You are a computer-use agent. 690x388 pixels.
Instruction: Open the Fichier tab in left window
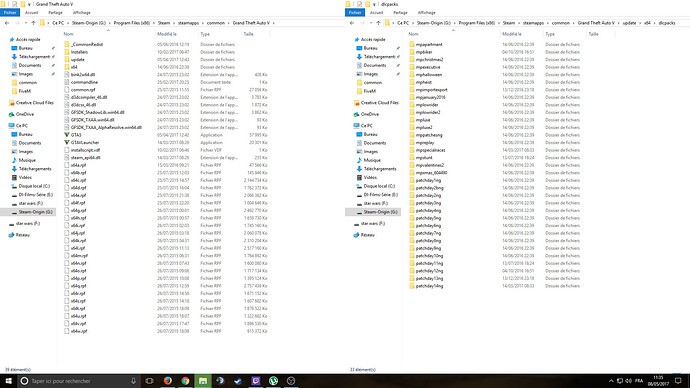[10, 13]
